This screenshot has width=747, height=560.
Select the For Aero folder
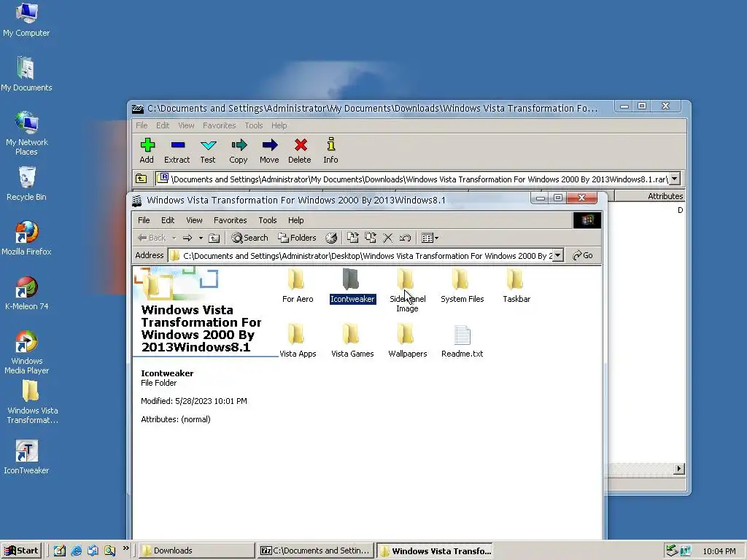point(298,286)
